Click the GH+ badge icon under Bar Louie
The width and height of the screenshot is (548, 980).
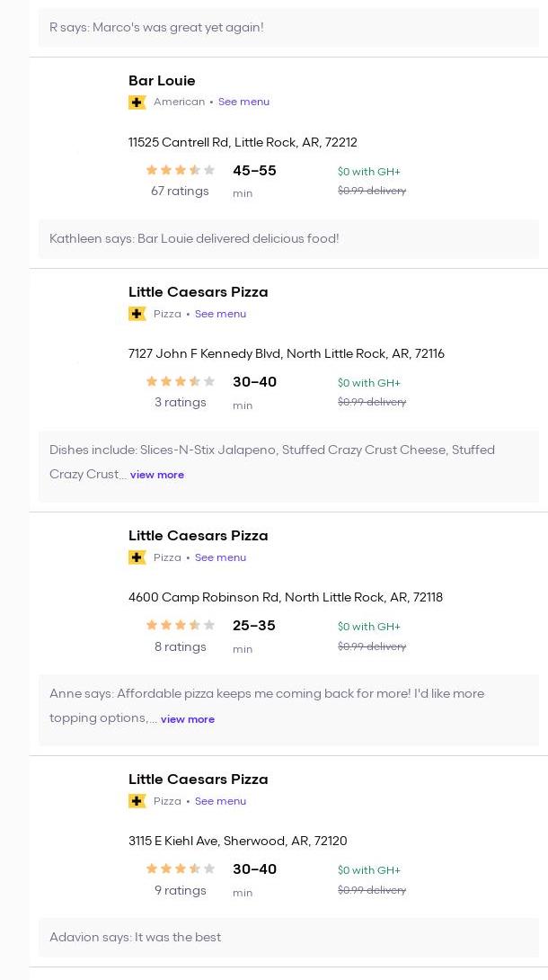point(137,102)
